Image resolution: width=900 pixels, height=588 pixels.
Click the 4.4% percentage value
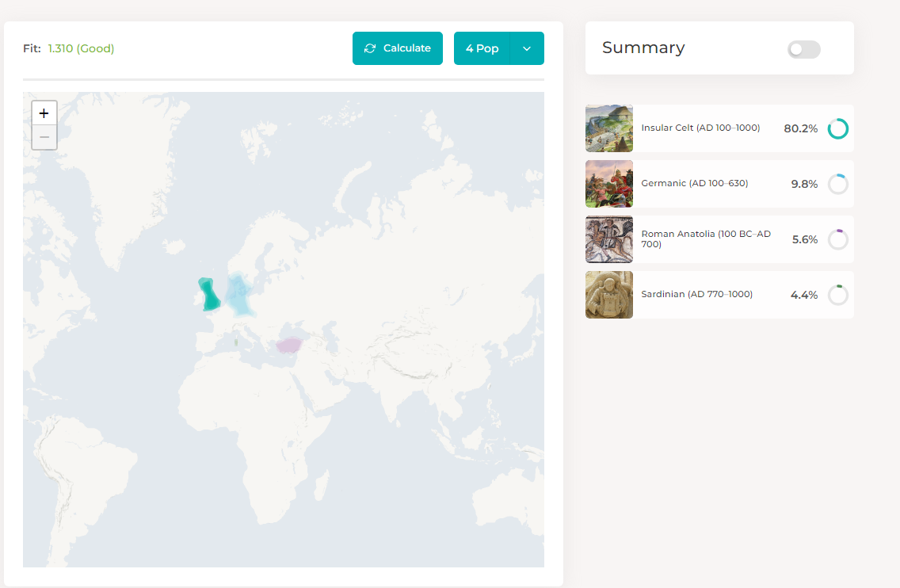point(804,295)
